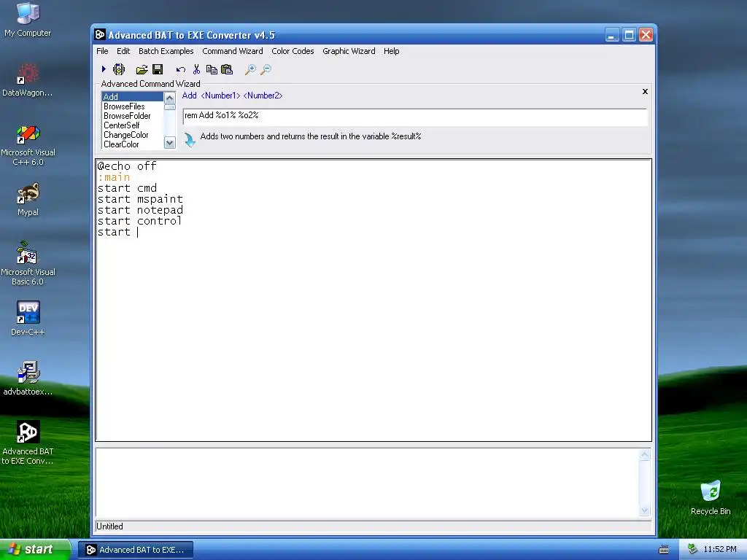Select the DataWagon desktop shortcut
Viewport: 747px width, 560px height.
click(x=28, y=79)
